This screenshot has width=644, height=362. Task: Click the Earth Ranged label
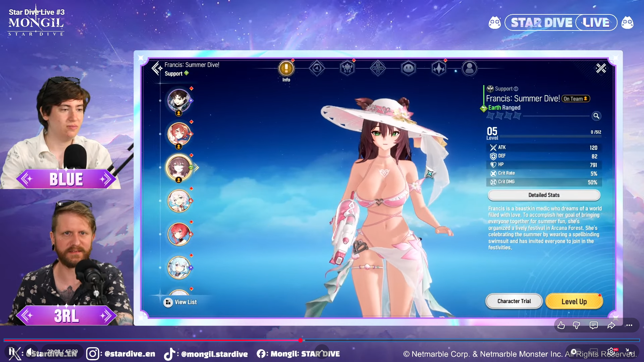point(504,108)
